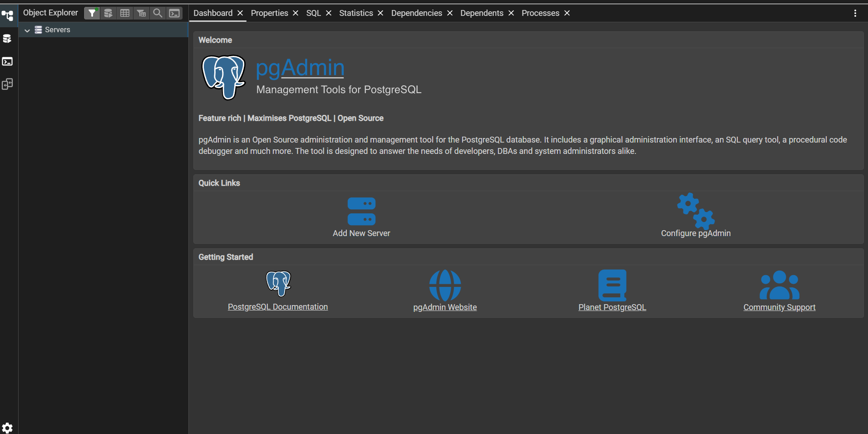This screenshot has width=868, height=434.
Task: Switch to the Statistics tab
Action: coord(356,13)
